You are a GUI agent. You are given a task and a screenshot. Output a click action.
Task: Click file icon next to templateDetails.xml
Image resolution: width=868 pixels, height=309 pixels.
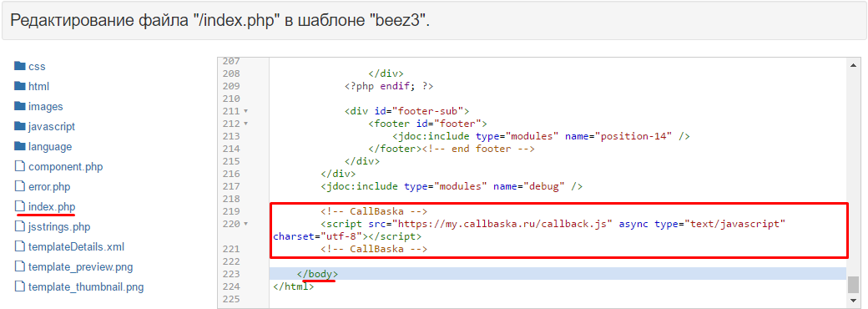coord(20,246)
